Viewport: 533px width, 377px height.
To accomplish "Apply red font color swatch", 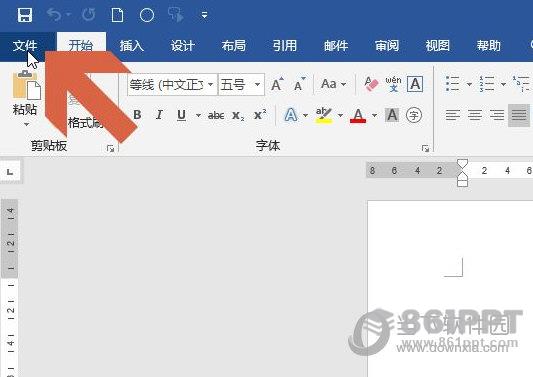I will point(358,115).
